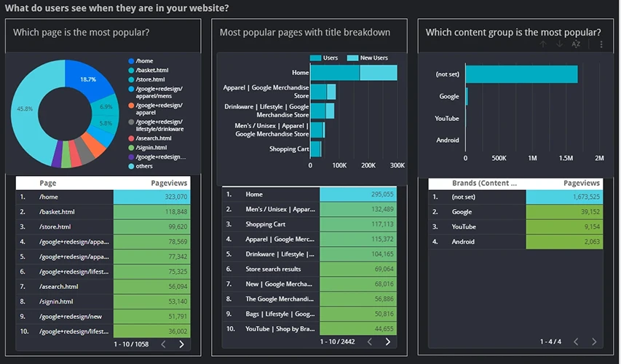
Task: Click the 'Which page is the most popular?' title
Action: tap(82, 33)
